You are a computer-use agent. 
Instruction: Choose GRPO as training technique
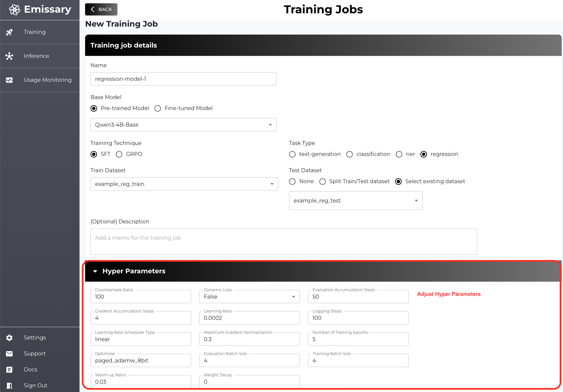click(119, 154)
